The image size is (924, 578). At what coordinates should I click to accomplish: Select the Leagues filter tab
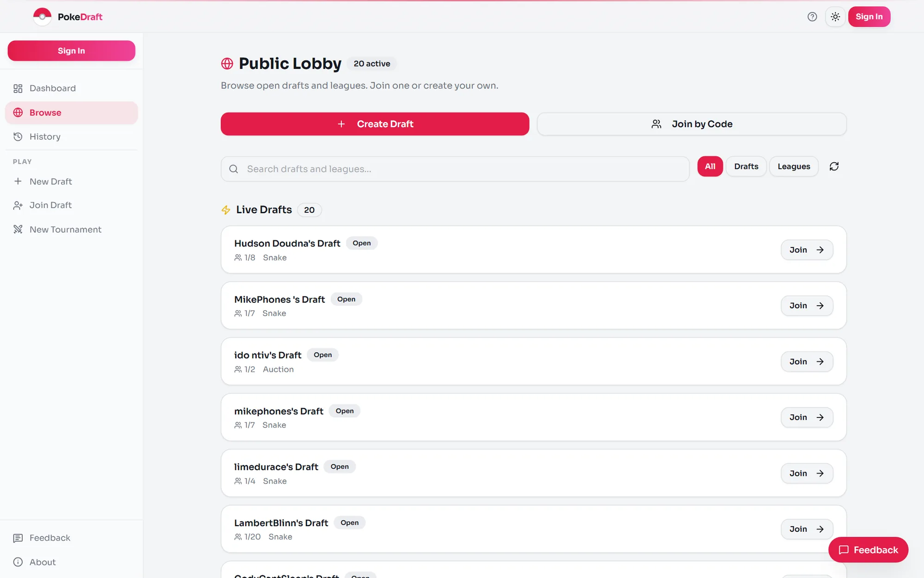point(794,166)
